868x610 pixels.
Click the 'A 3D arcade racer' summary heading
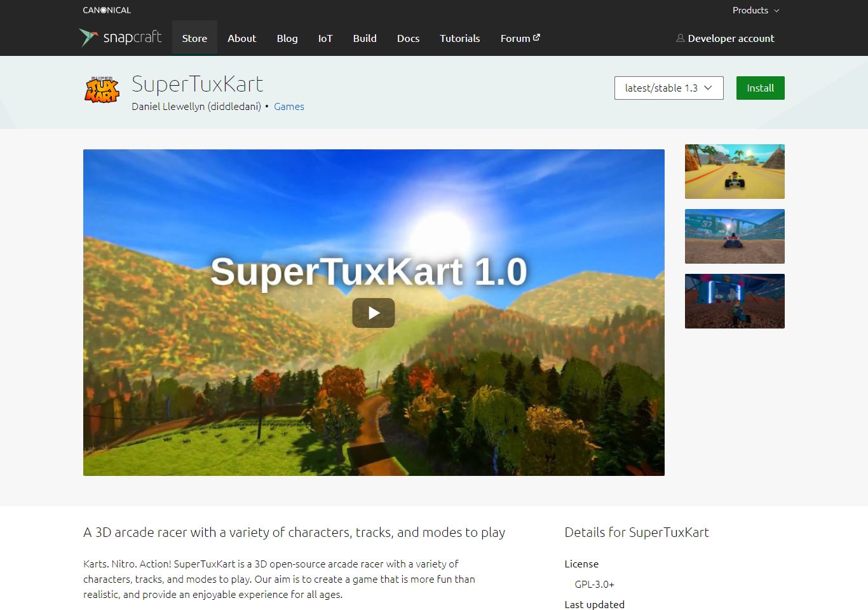(294, 532)
